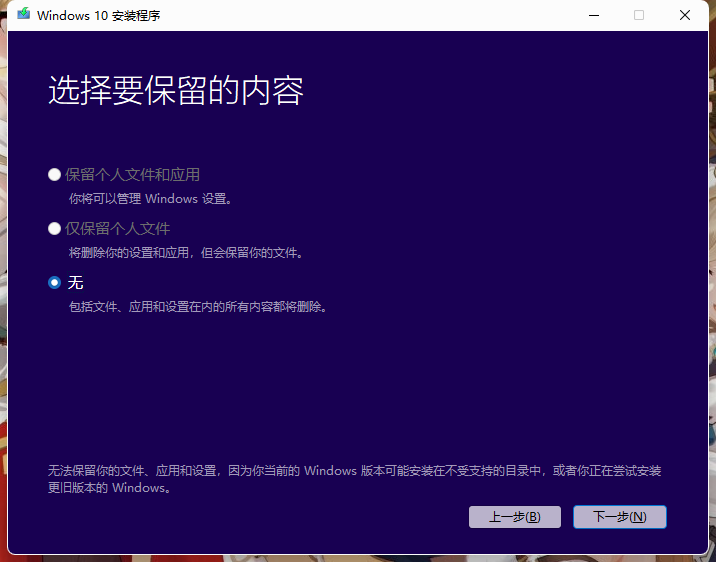716x562 pixels.
Task: Minimize the Windows 10 安装程序 window
Action: click(x=594, y=15)
